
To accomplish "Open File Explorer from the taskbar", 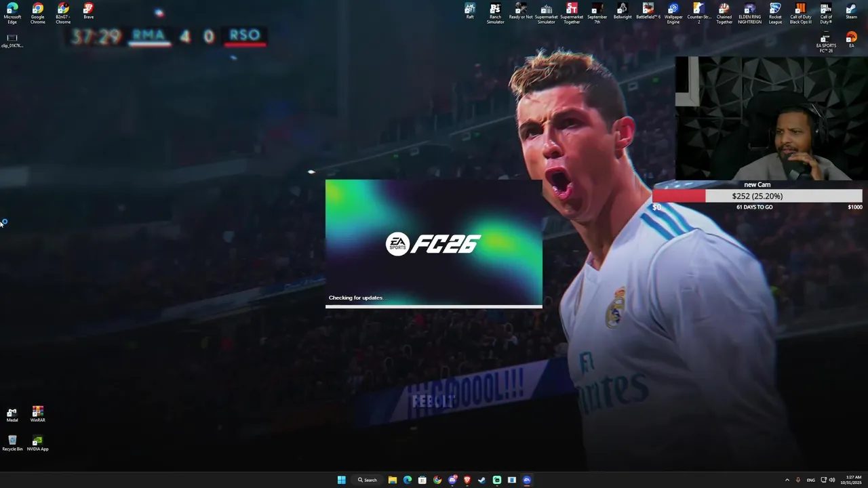I will (393, 480).
